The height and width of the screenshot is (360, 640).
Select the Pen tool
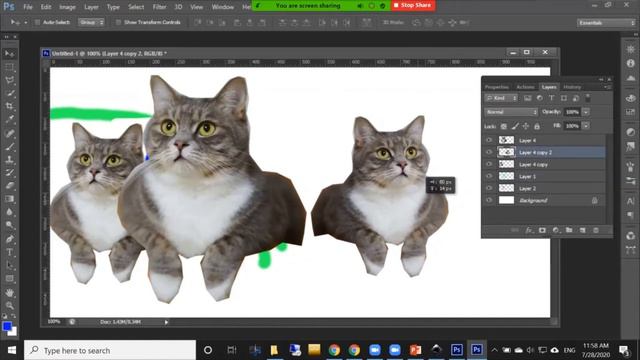pos(9,239)
